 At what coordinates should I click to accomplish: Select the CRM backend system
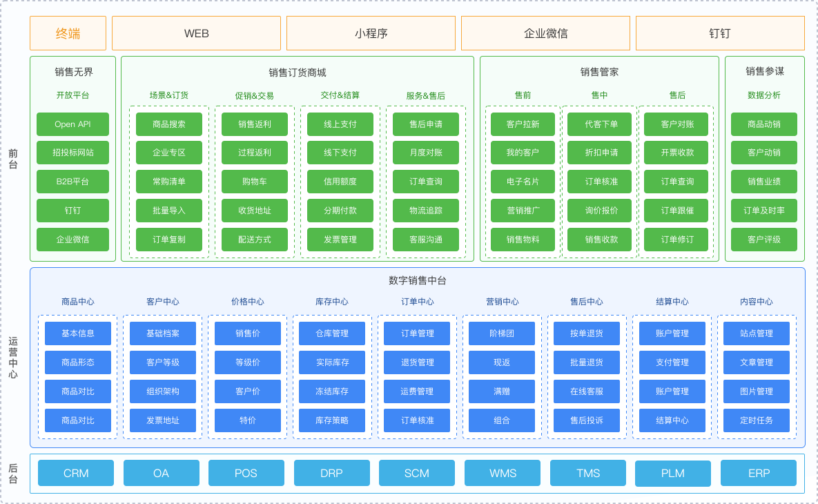(x=76, y=474)
